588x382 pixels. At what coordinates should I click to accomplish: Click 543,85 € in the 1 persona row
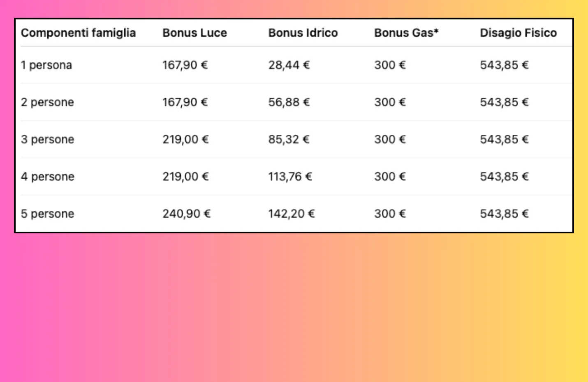click(504, 65)
